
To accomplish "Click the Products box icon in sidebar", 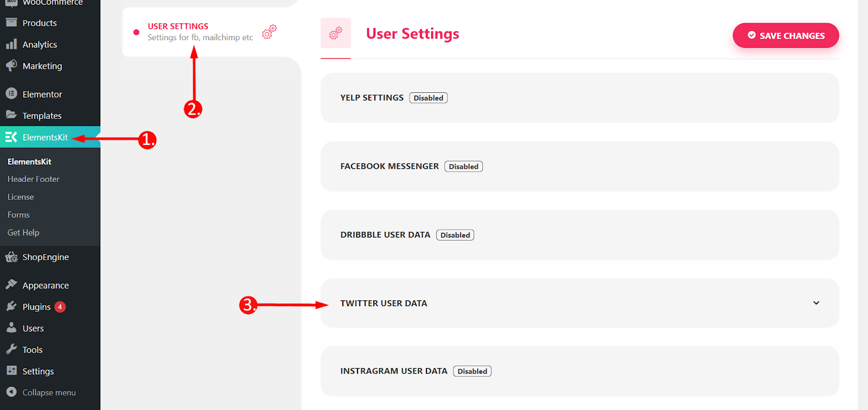I will [11, 23].
